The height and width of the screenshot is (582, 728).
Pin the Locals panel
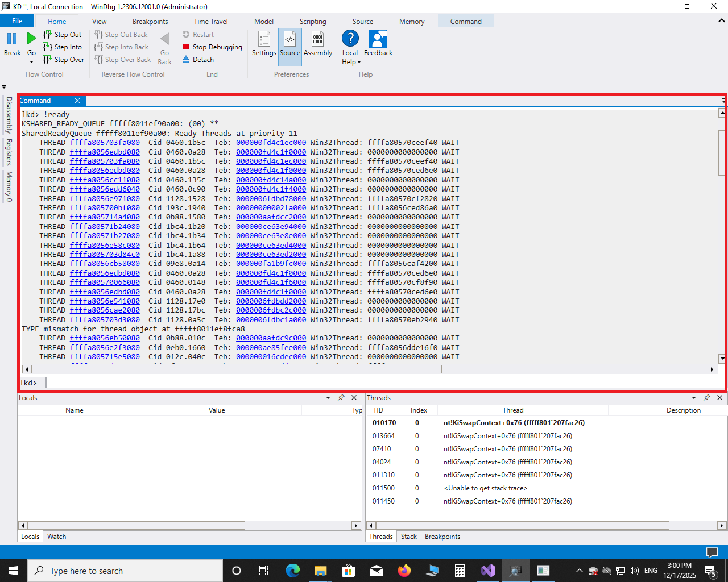tap(341, 398)
